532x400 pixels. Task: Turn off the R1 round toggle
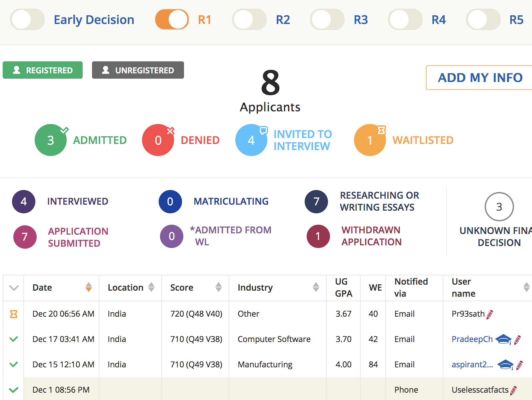[x=172, y=20]
